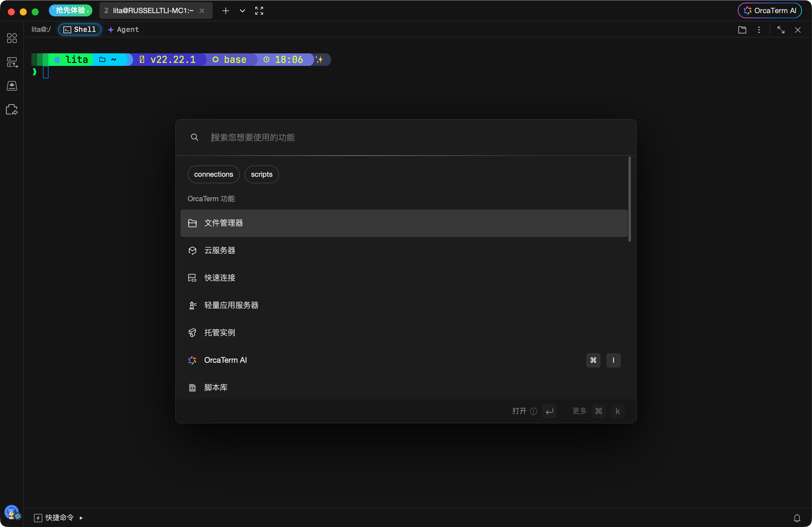The height and width of the screenshot is (527, 812).
Task: Select 快速连接 in command list
Action: (x=404, y=278)
